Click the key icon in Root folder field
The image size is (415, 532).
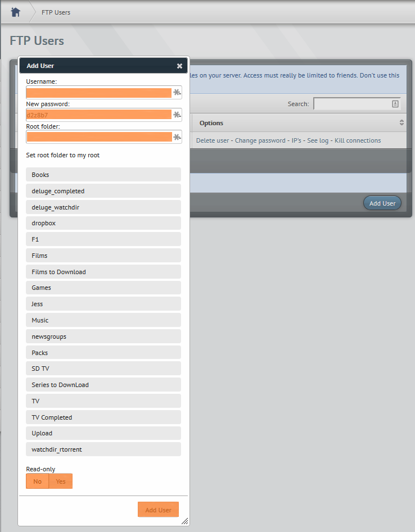pos(177,137)
